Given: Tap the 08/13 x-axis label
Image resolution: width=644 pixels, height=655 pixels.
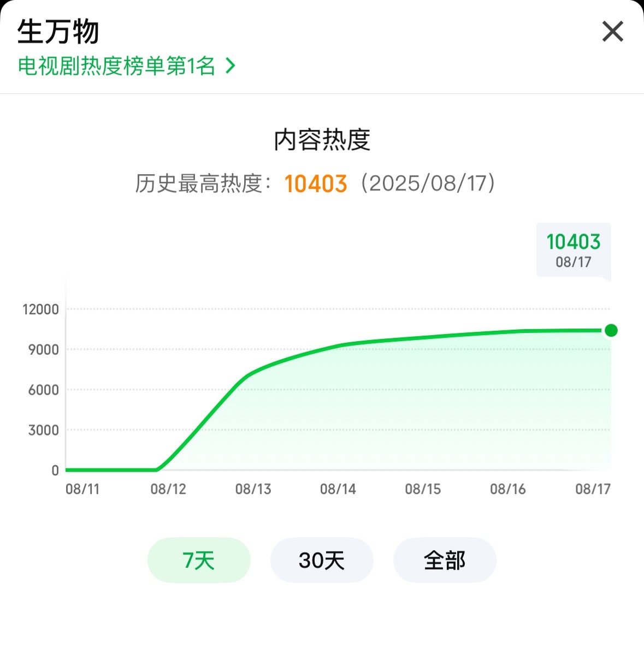Looking at the screenshot, I should coord(253,489).
